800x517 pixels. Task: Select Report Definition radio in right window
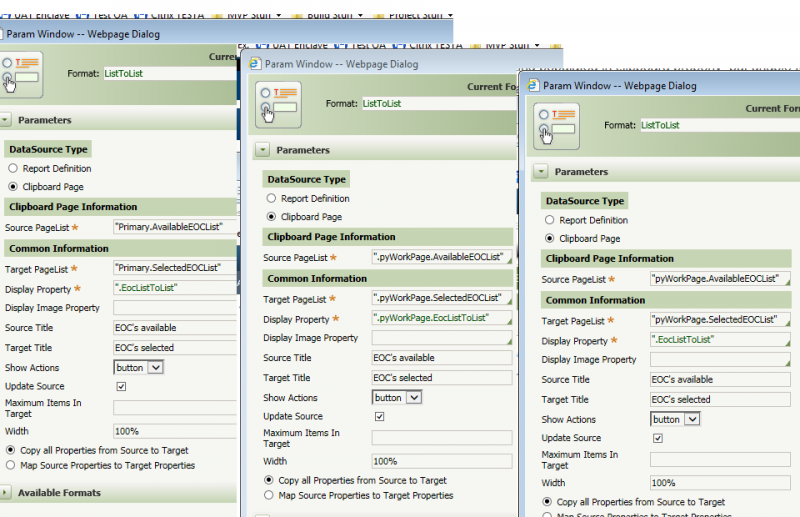(x=549, y=220)
